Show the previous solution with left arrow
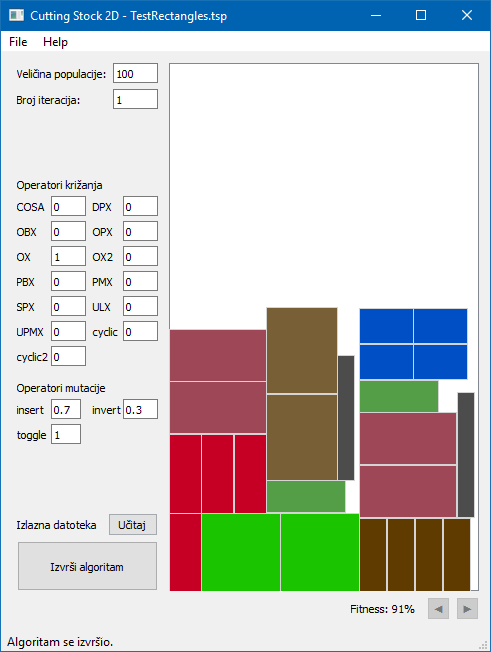 coord(438,609)
